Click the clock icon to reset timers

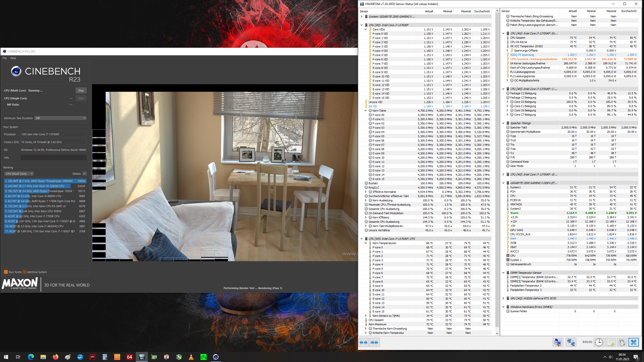pos(599,342)
